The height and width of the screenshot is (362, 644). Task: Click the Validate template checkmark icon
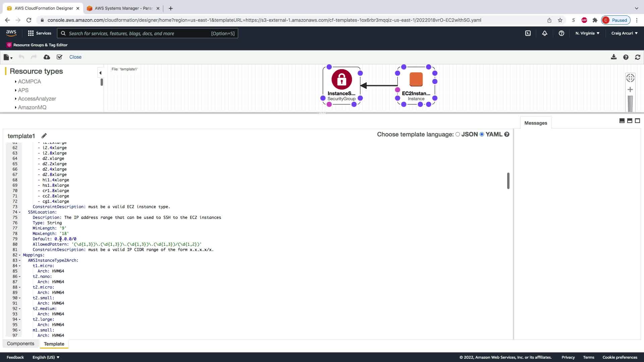pos(59,57)
